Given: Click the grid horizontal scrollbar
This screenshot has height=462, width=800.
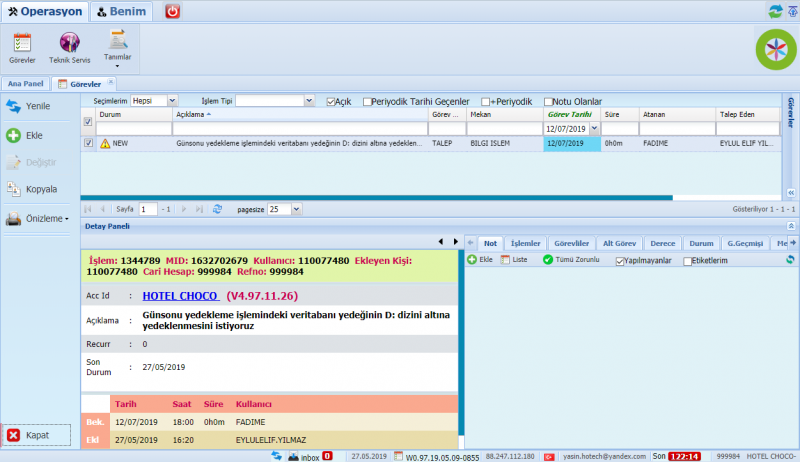Looking at the screenshot, I should [377, 198].
